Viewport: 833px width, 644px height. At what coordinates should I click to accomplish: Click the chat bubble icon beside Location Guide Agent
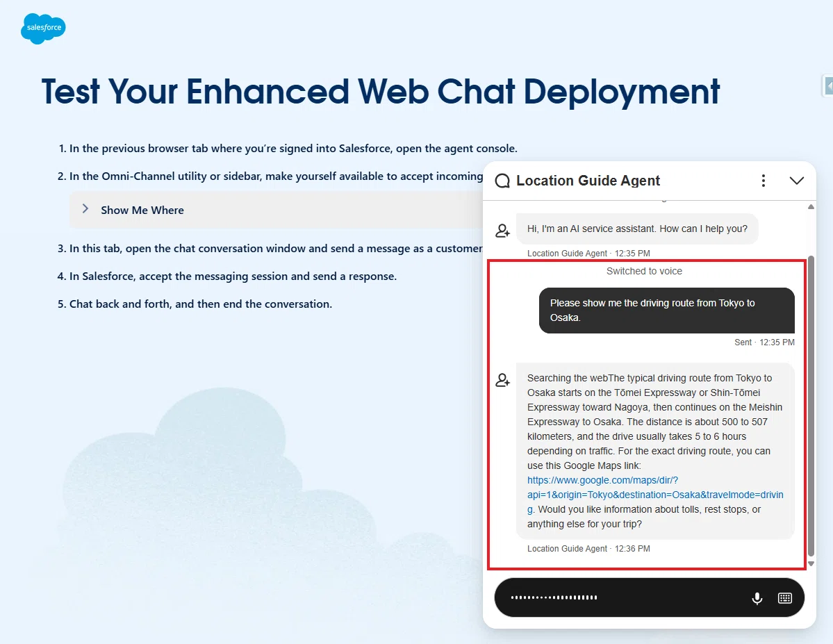pos(502,181)
